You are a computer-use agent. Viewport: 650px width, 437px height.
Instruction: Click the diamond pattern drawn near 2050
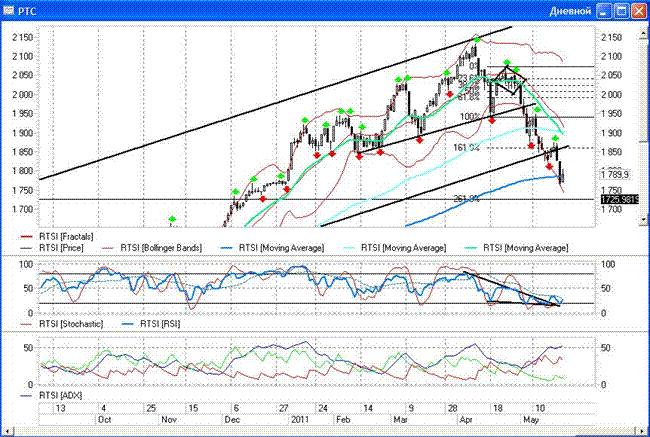(x=509, y=80)
